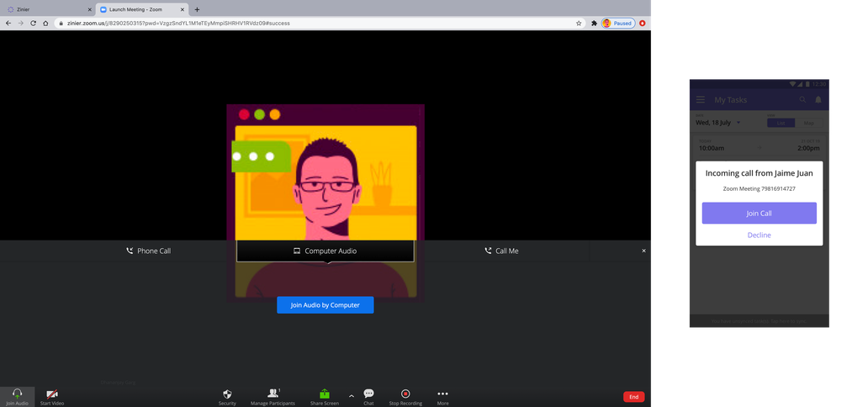Click the green Share Screen icon
This screenshot has width=868, height=407.
(x=325, y=394)
